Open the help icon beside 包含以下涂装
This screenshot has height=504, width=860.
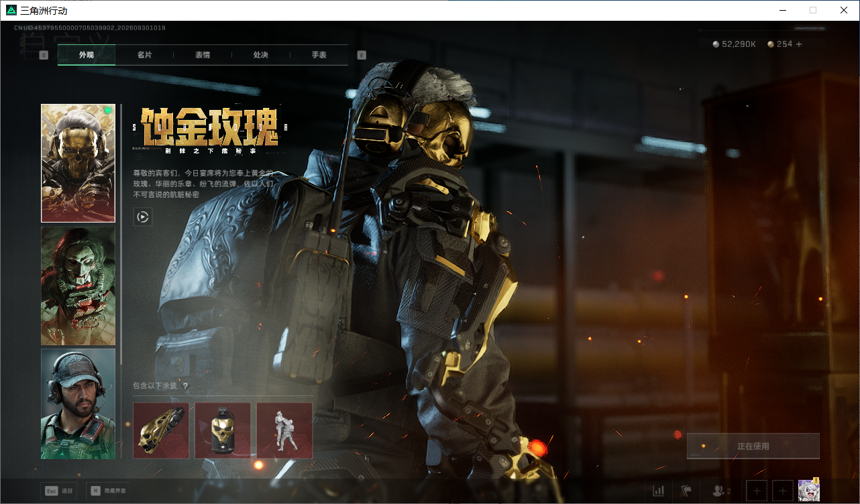click(185, 386)
